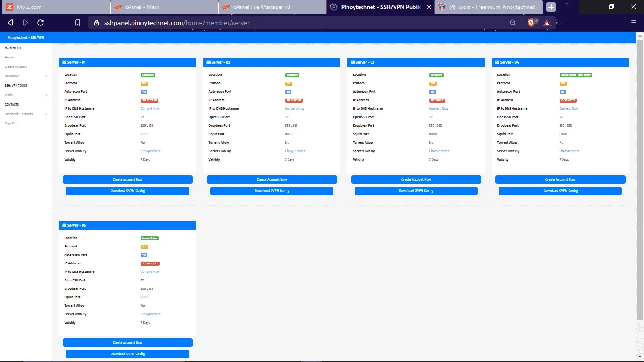This screenshot has height=362, width=644.
Task: Download OVPN Config for Server - 03
Action: 416,191
